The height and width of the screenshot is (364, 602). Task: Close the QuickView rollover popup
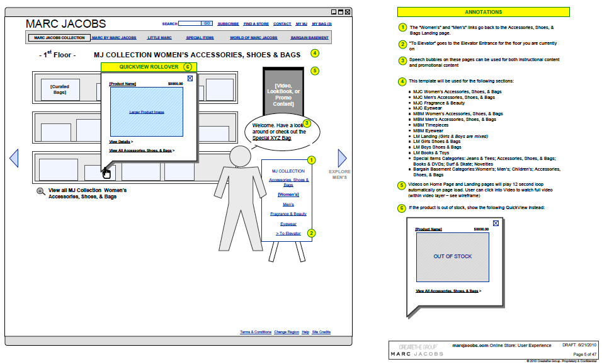[190, 78]
